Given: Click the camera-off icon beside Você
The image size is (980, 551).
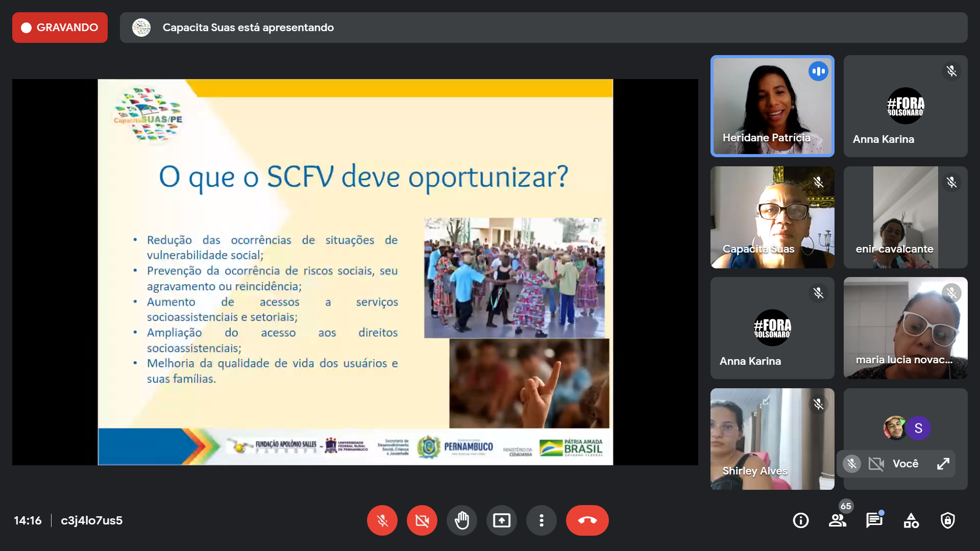Looking at the screenshot, I should point(876,464).
